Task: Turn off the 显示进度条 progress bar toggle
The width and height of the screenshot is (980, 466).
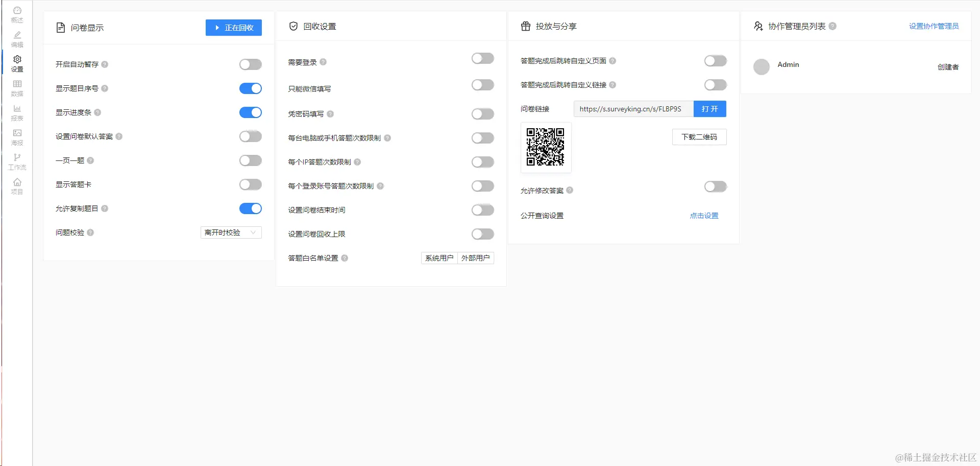Action: (x=250, y=112)
